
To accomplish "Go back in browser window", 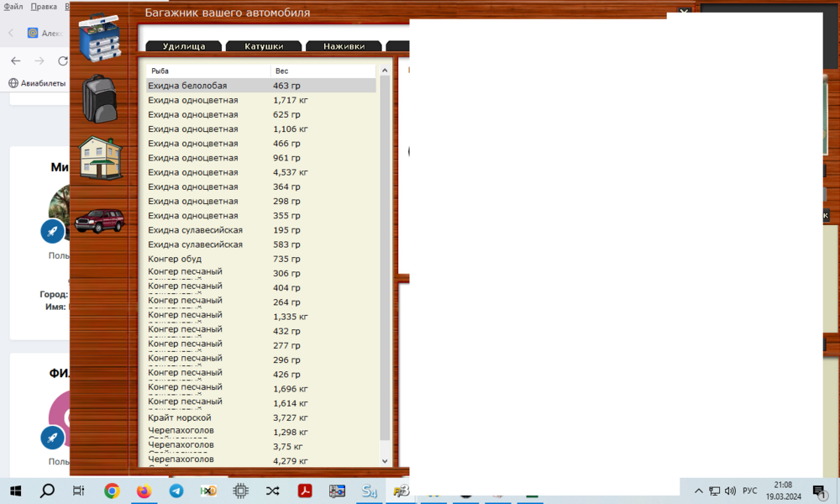I will (15, 61).
